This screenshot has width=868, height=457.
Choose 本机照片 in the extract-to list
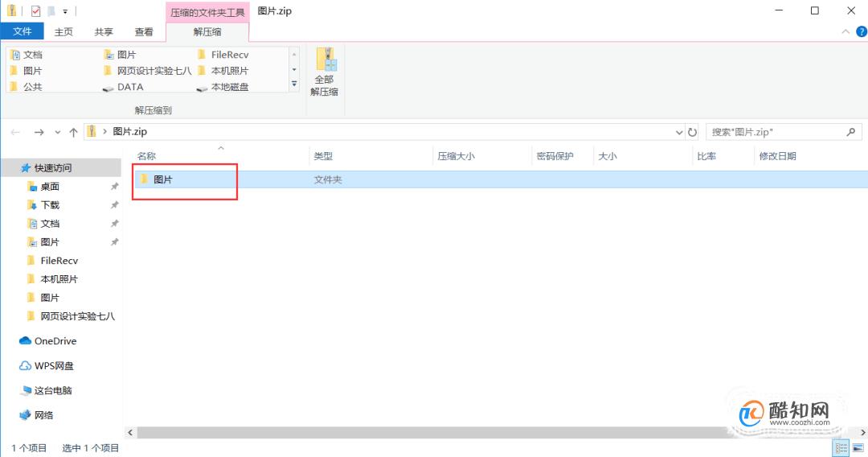(223, 70)
